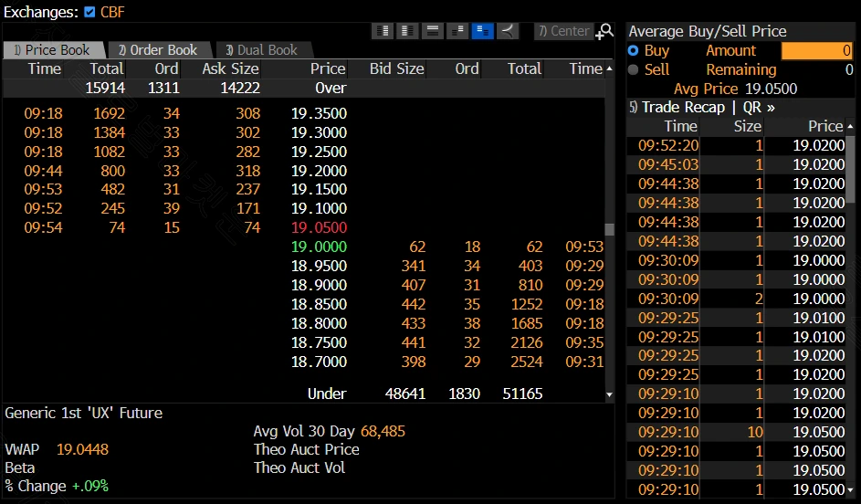This screenshot has height=504, width=861.
Task: Click the Center button
Action: [563, 31]
